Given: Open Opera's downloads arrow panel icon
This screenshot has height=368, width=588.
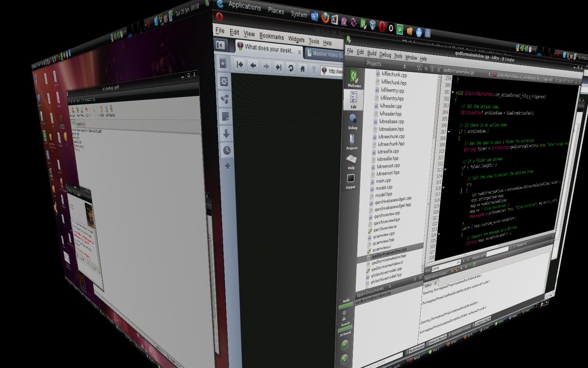Looking at the screenshot, I should coord(226,134).
